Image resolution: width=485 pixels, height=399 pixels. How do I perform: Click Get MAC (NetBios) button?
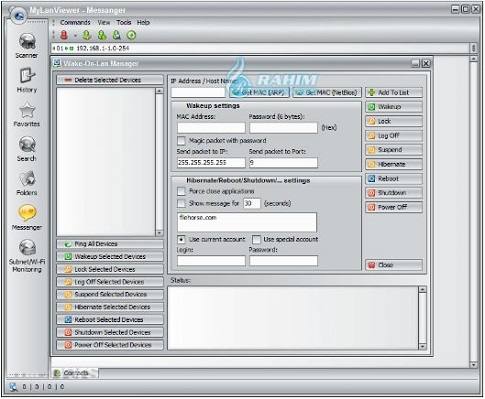(327, 92)
